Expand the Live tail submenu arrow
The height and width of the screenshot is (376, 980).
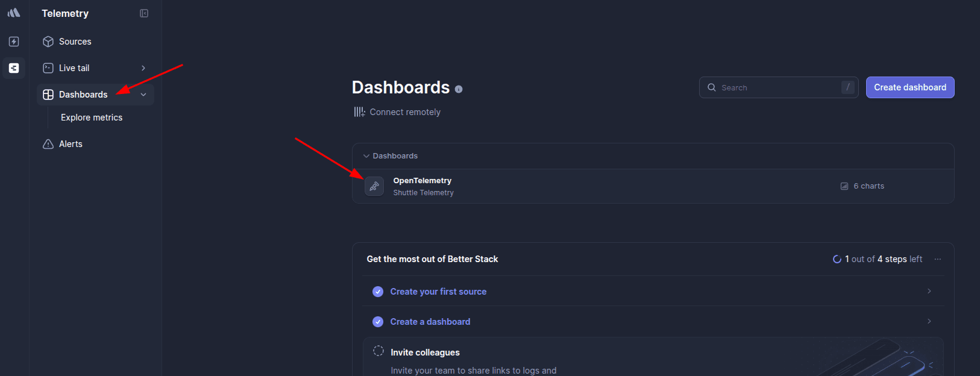(143, 68)
